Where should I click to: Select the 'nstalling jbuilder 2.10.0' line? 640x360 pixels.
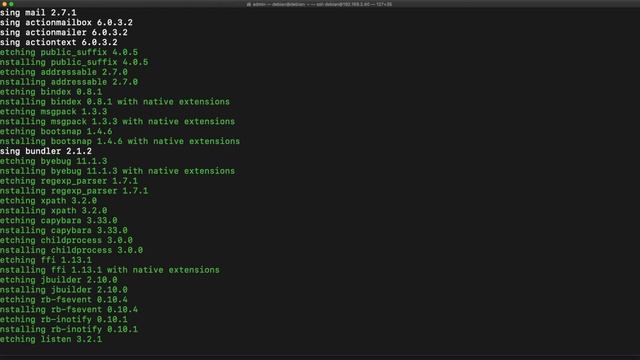pyautogui.click(x=64, y=290)
